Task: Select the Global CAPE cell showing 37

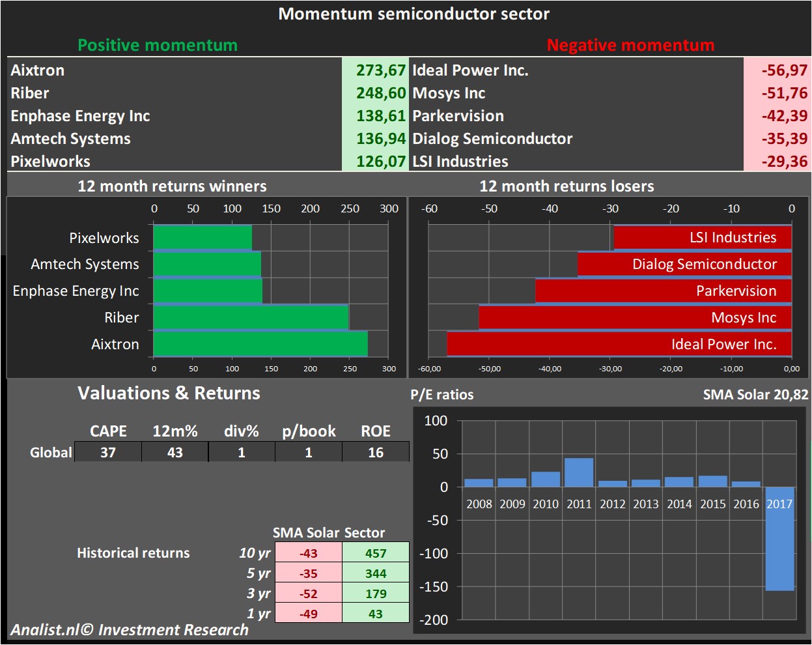Action: pos(108,452)
